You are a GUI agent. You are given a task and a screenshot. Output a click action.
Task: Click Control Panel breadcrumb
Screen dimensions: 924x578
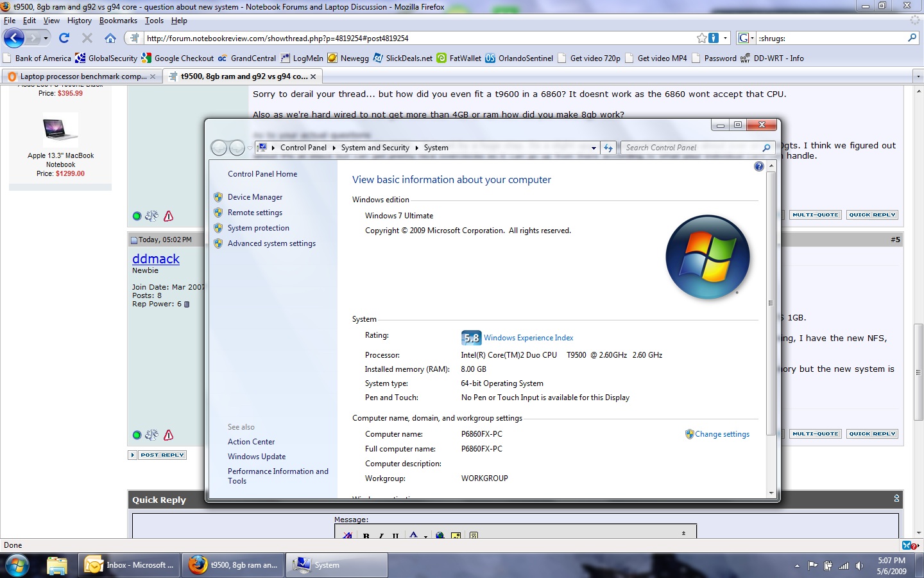pyautogui.click(x=303, y=148)
